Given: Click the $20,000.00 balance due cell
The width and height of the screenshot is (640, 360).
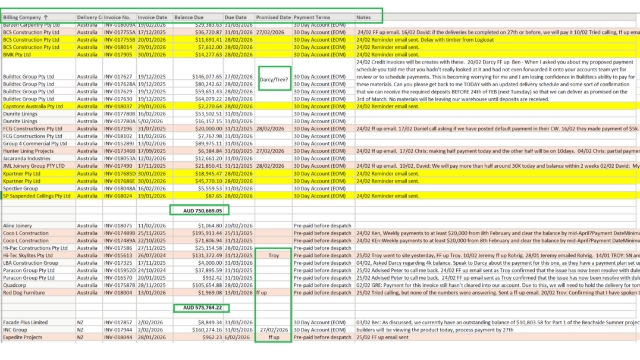Looking at the screenshot, I should [198, 129].
